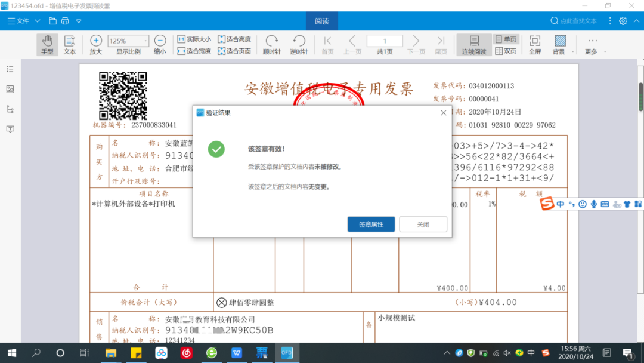This screenshot has width=644, height=363.
Task: Click the page number input field
Action: click(x=385, y=41)
